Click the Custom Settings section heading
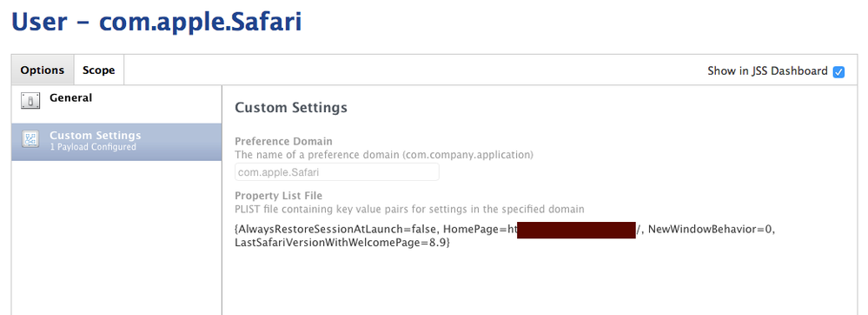The width and height of the screenshot is (868, 315). [x=291, y=107]
